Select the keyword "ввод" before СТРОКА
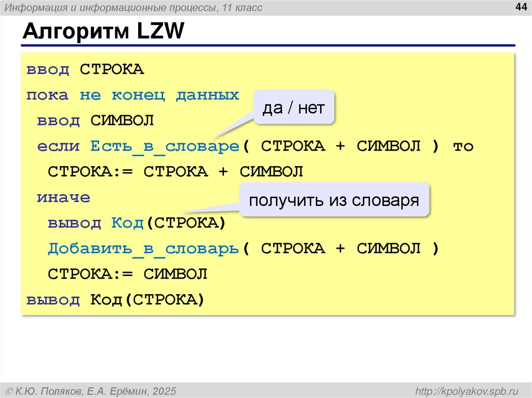The height and width of the screenshot is (398, 532). 48,69
